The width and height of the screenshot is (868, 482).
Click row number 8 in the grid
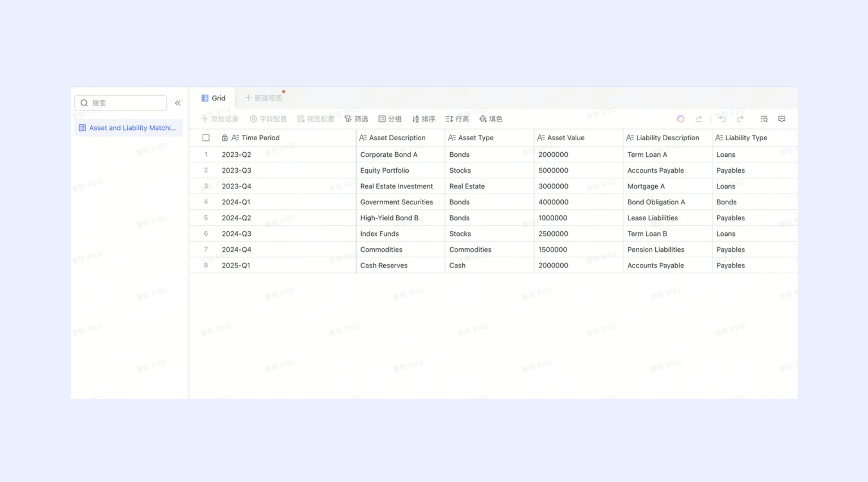(x=206, y=265)
